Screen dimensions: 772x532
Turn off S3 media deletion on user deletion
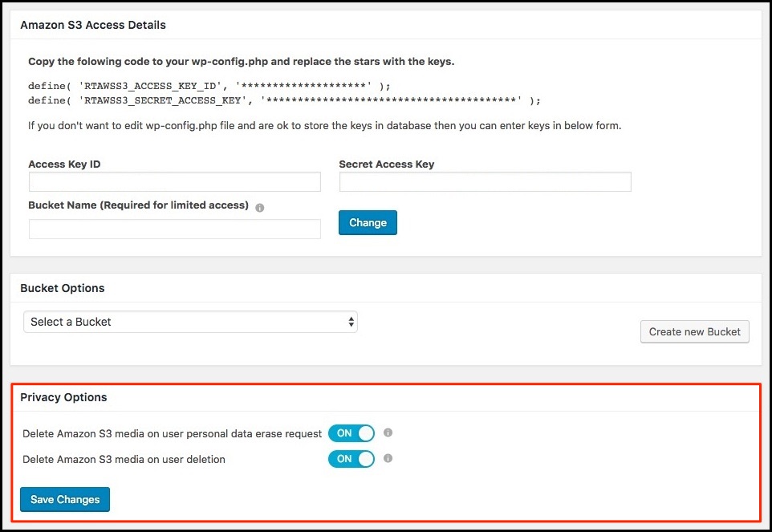click(x=351, y=459)
